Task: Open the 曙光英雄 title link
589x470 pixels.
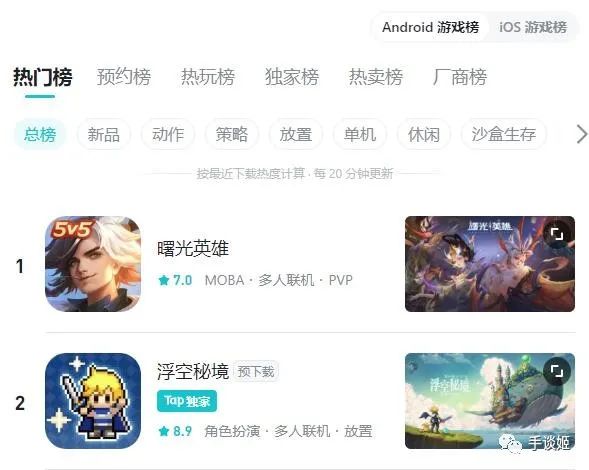Action: (193, 248)
